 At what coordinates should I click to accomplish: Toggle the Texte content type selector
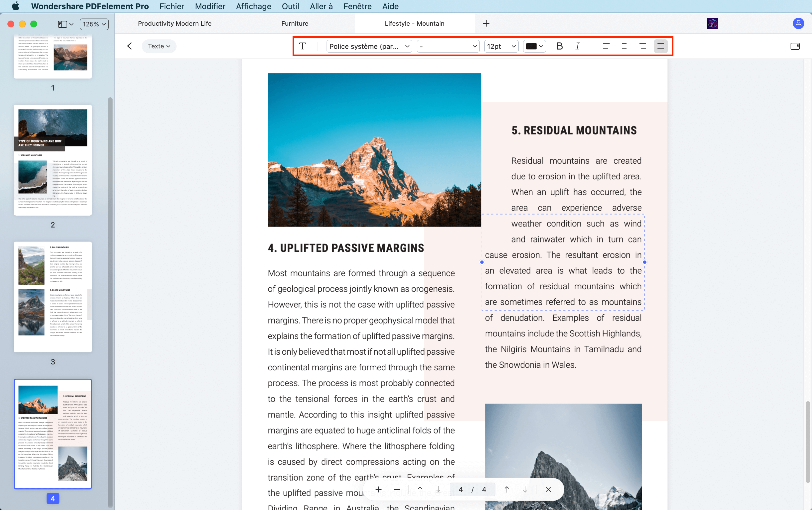(x=159, y=46)
